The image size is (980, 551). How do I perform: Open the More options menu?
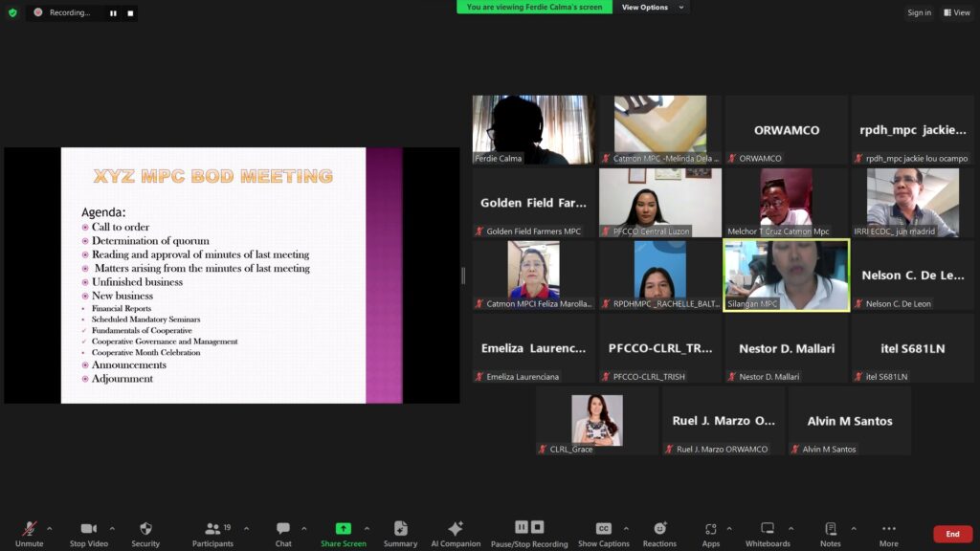(889, 534)
